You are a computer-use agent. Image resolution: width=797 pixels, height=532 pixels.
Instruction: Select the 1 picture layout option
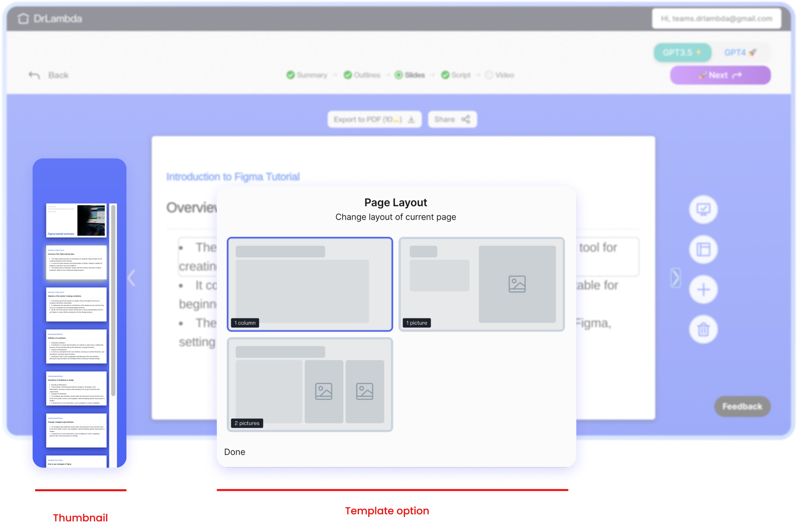click(x=481, y=284)
